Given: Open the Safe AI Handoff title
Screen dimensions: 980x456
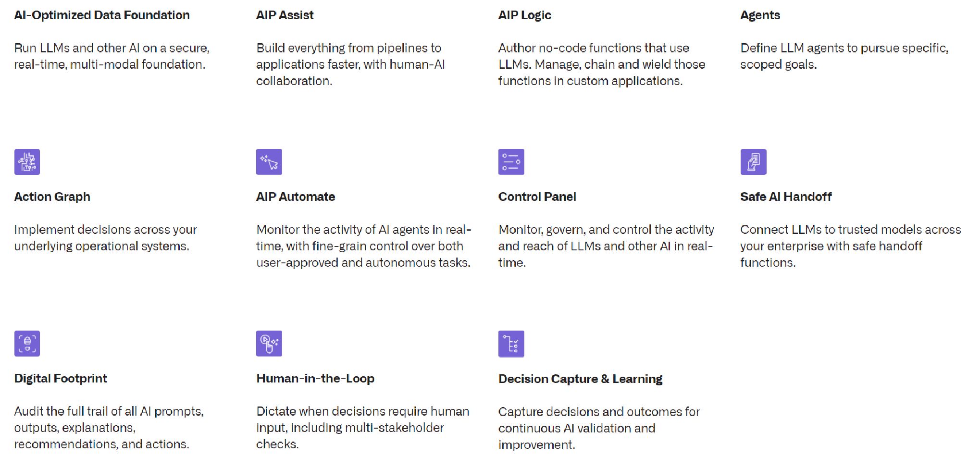Looking at the screenshot, I should click(786, 197).
